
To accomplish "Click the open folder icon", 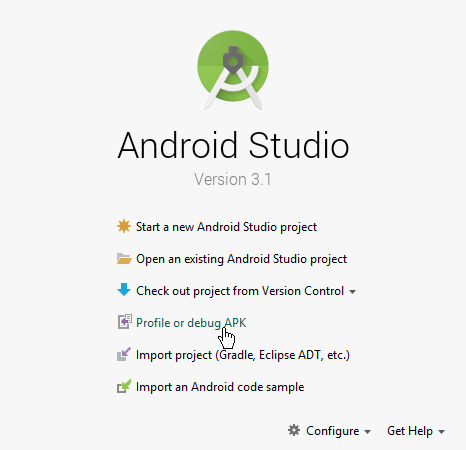I will [124, 259].
